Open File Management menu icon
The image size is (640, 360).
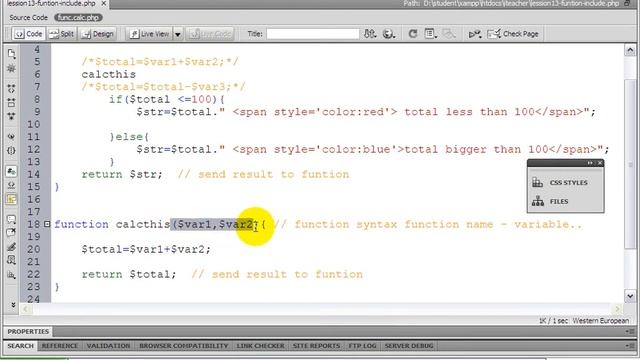pos(370,34)
